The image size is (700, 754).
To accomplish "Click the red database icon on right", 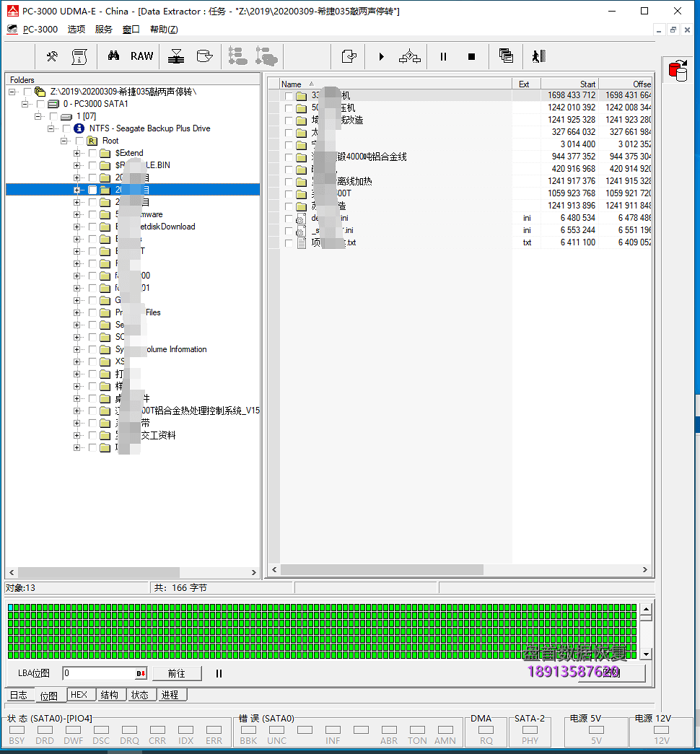I will coord(678,71).
